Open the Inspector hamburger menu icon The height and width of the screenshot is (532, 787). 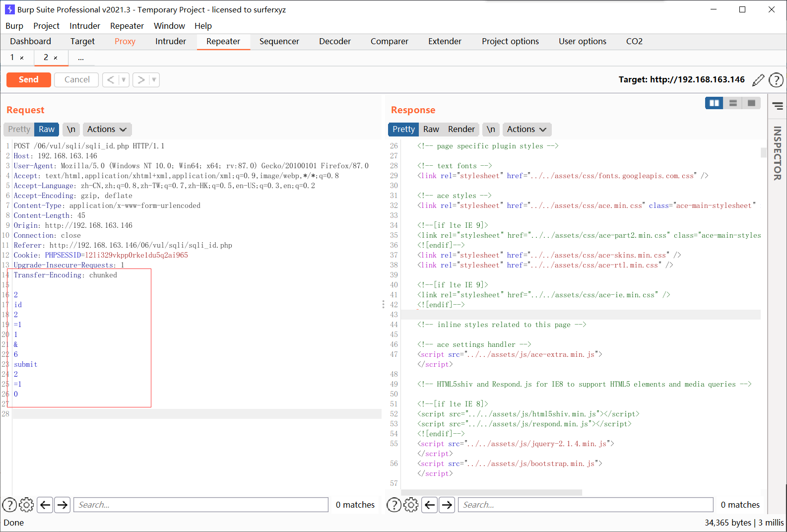pos(778,106)
